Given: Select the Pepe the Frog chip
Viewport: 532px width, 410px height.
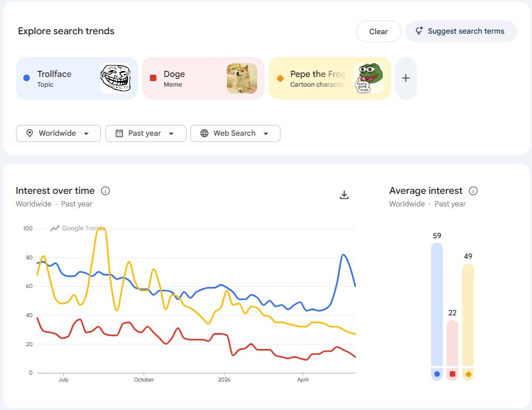Looking at the screenshot, I should click(x=330, y=78).
